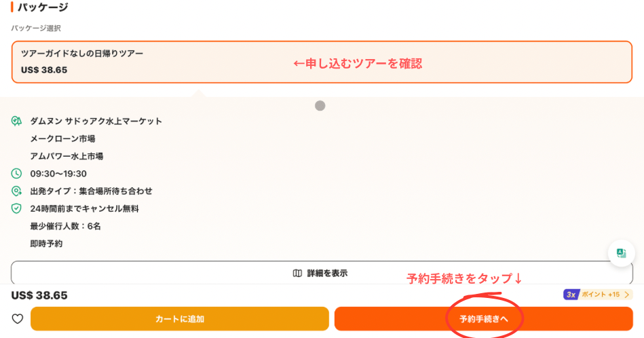The width and height of the screenshot is (644, 338).
Task: Click the destination map icon beside ダムヌン サドゥアク
Action: 16,121
